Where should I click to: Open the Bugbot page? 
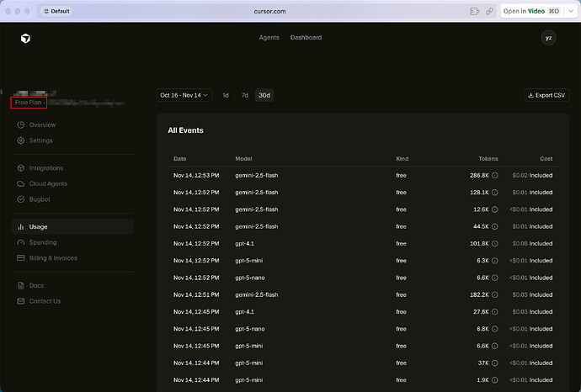(x=72, y=199)
